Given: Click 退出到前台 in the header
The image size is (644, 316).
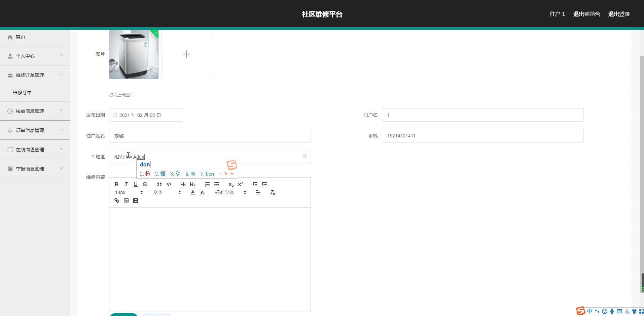Looking at the screenshot, I should coord(586,14).
